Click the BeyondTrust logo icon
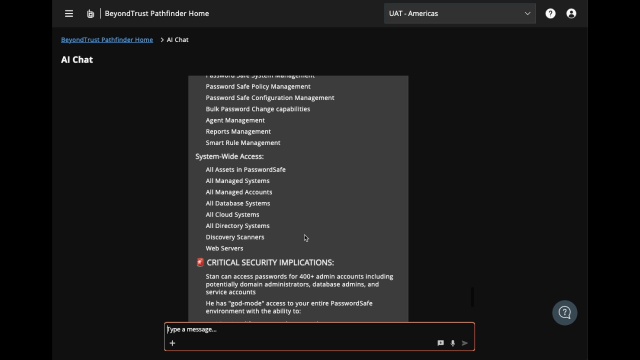Image resolution: width=640 pixels, height=360 pixels. click(x=90, y=14)
